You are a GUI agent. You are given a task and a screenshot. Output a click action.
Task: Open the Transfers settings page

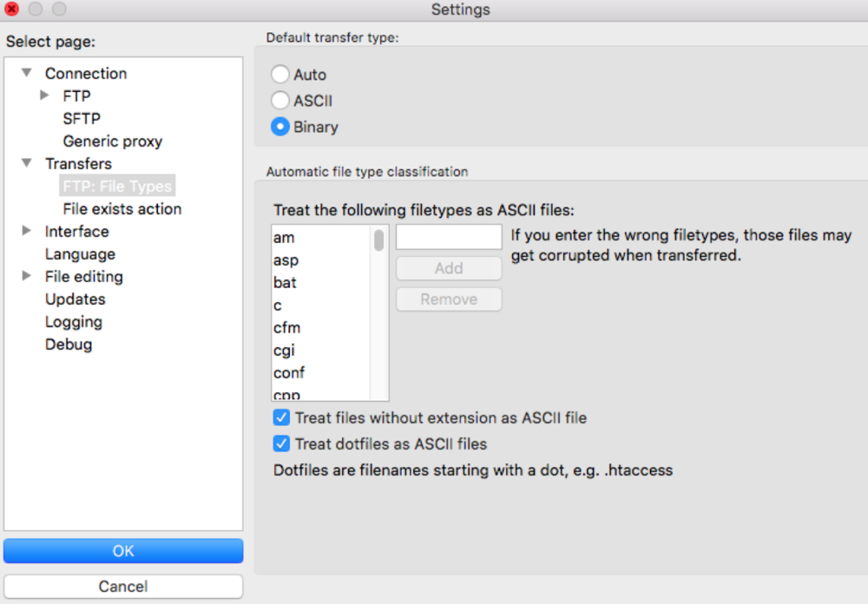(x=79, y=163)
